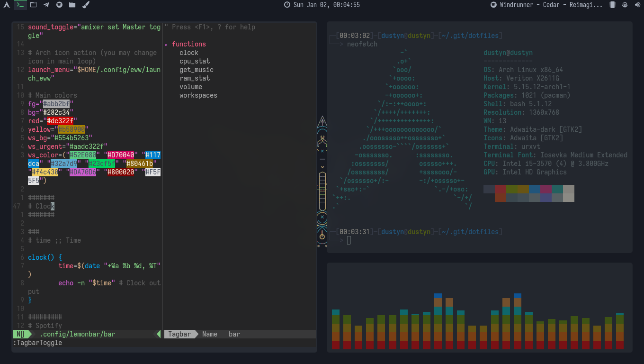
Task: Click the GPU line in neofetch output
Action: [x=525, y=172]
